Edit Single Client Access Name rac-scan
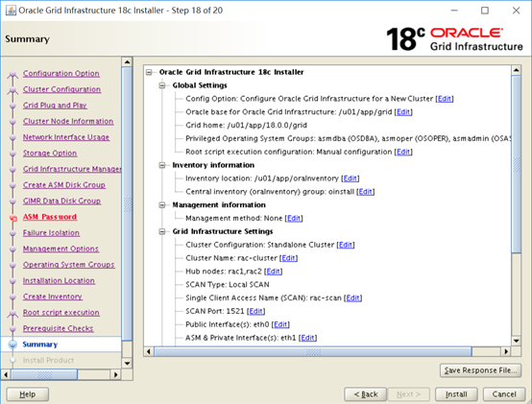 352,297
